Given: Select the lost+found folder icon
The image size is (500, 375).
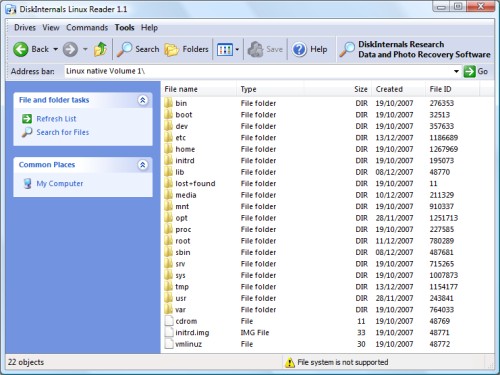Looking at the screenshot, I should [168, 183].
